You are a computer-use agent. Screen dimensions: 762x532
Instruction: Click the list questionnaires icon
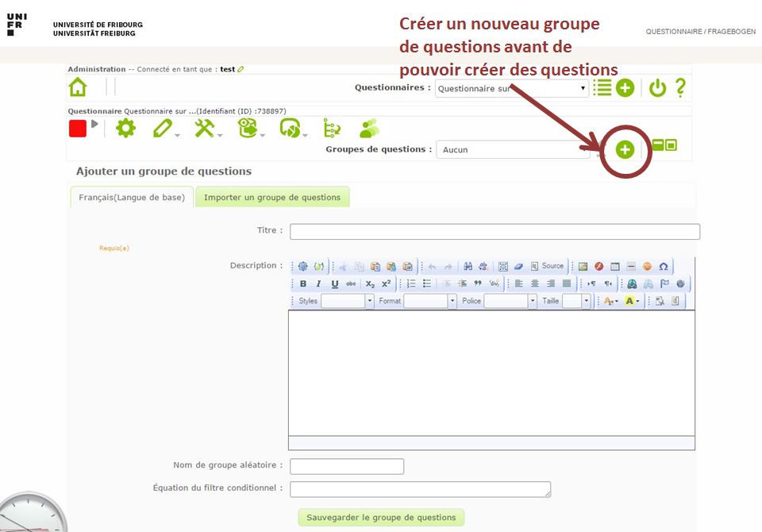[x=602, y=87]
